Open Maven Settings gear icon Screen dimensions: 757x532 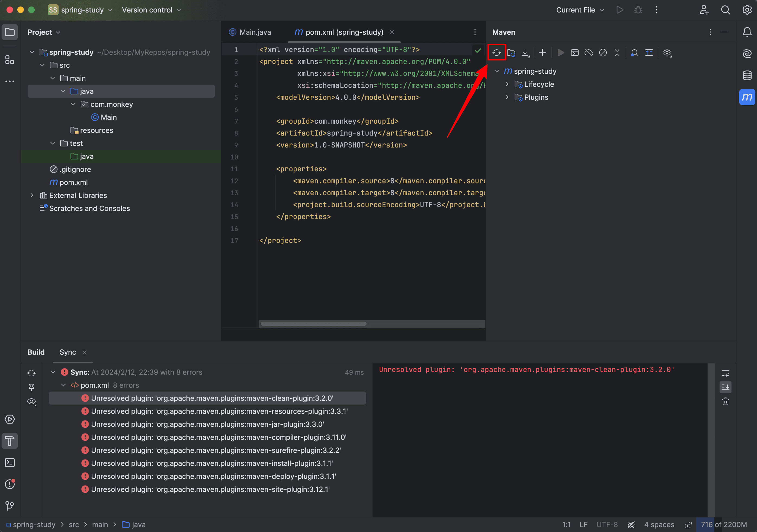click(x=667, y=53)
